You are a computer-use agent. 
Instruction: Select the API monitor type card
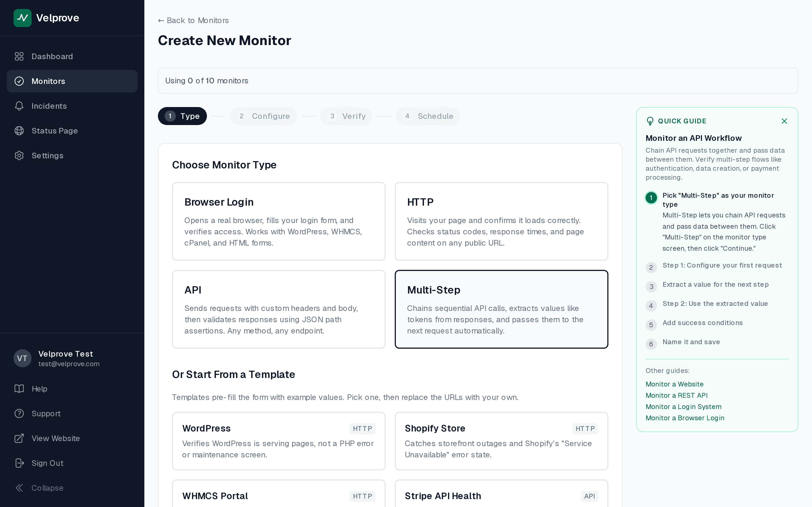tap(279, 309)
